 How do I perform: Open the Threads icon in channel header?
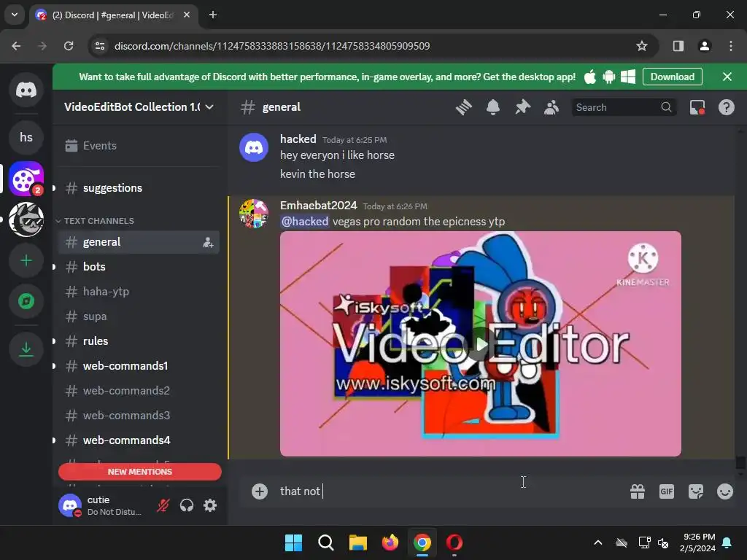(463, 108)
